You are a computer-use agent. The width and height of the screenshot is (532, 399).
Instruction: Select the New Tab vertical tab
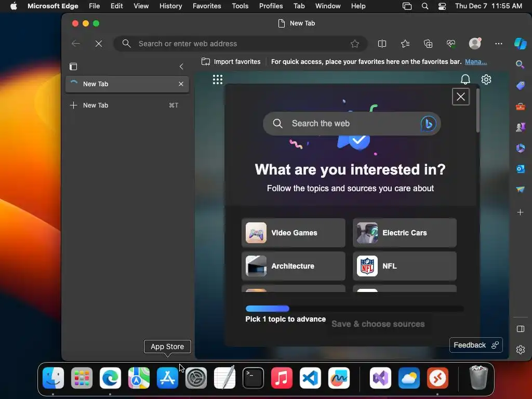127,84
